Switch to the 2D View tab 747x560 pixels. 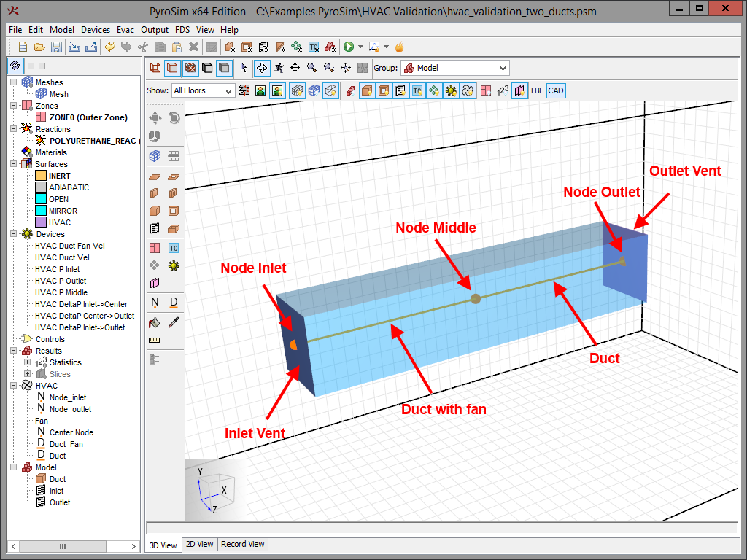pos(199,544)
